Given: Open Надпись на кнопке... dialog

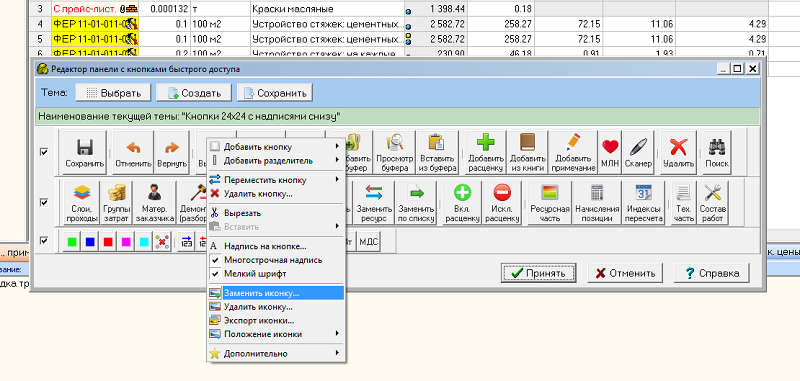Looking at the screenshot, I should 276,246.
